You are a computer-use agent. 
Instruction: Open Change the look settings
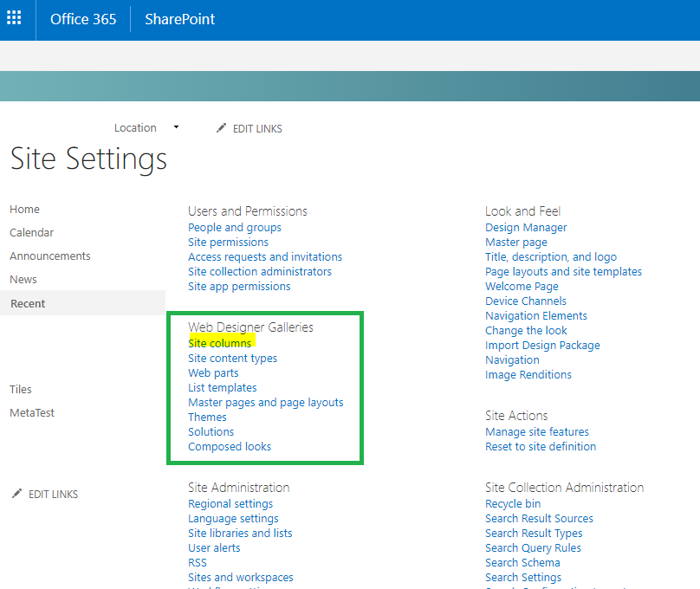tap(526, 330)
